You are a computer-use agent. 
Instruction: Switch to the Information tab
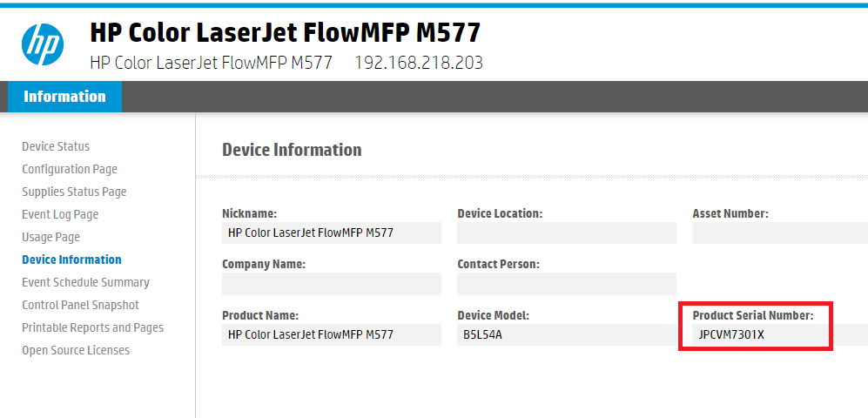[x=64, y=97]
